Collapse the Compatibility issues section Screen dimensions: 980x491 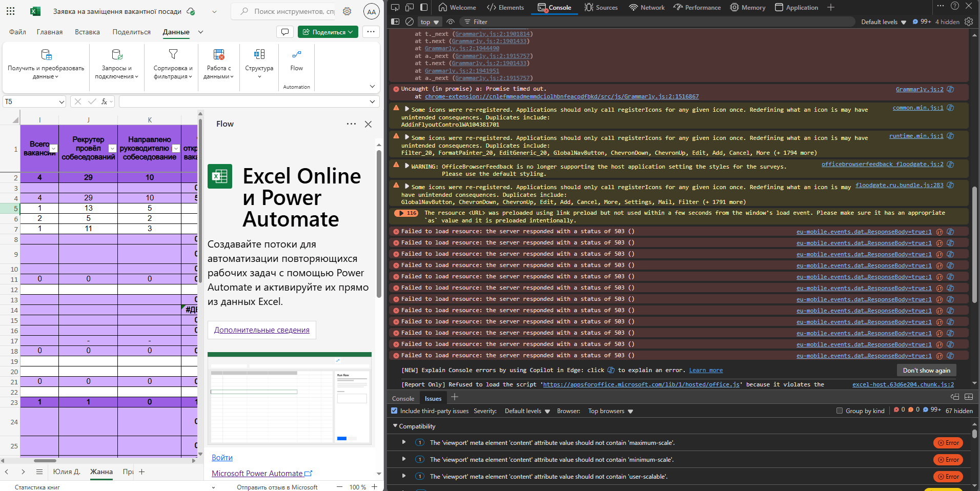click(395, 426)
